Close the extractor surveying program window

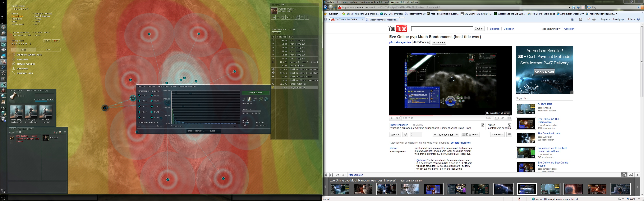(x=213, y=131)
